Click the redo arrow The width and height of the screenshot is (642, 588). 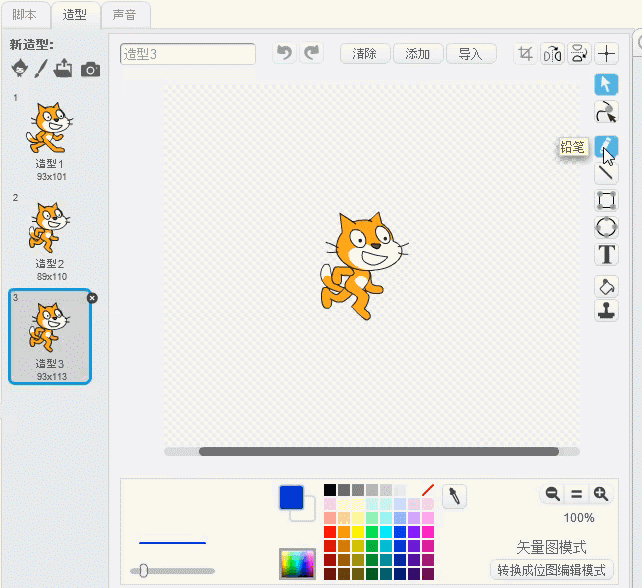312,53
